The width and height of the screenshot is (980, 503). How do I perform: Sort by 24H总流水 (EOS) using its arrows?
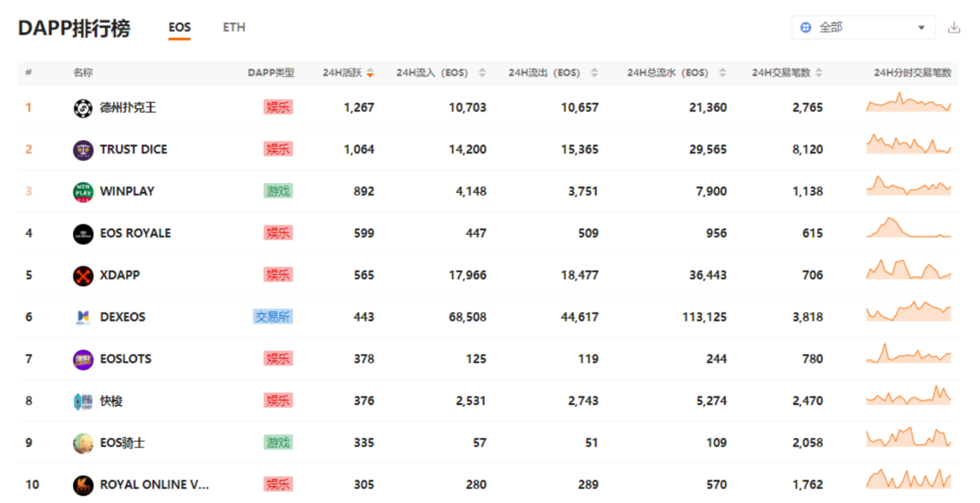coord(723,73)
